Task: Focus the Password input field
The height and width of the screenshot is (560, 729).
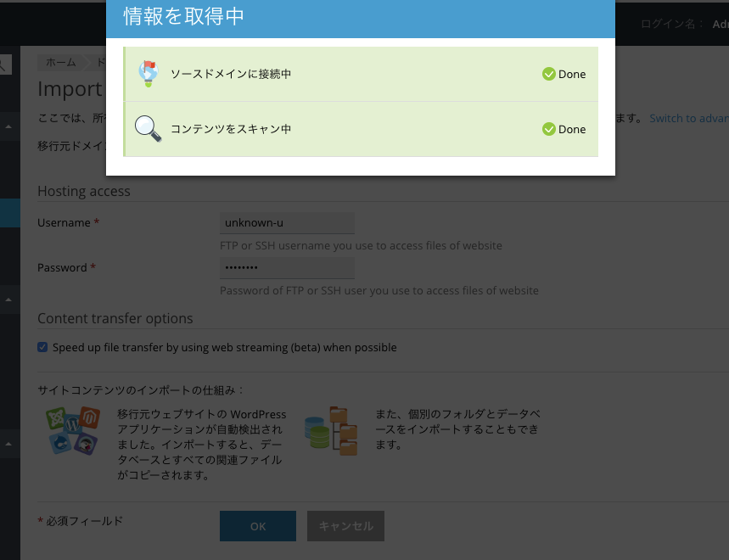Action: pyautogui.click(x=287, y=268)
